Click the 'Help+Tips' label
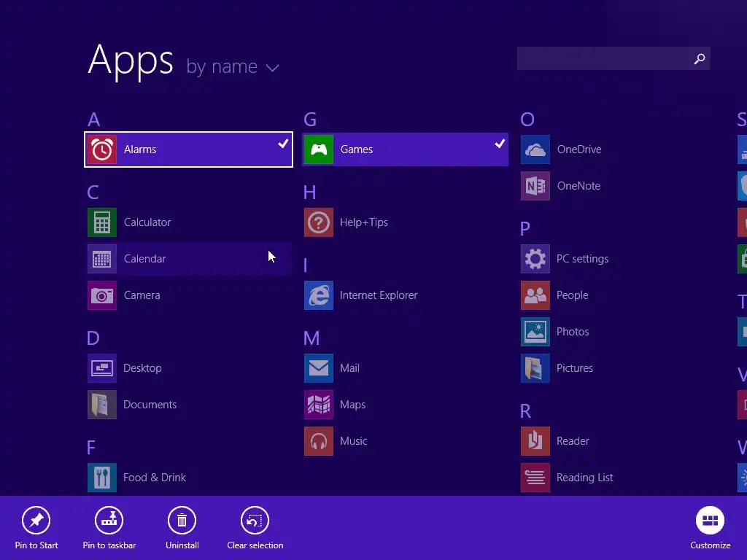This screenshot has width=747, height=560. click(364, 222)
